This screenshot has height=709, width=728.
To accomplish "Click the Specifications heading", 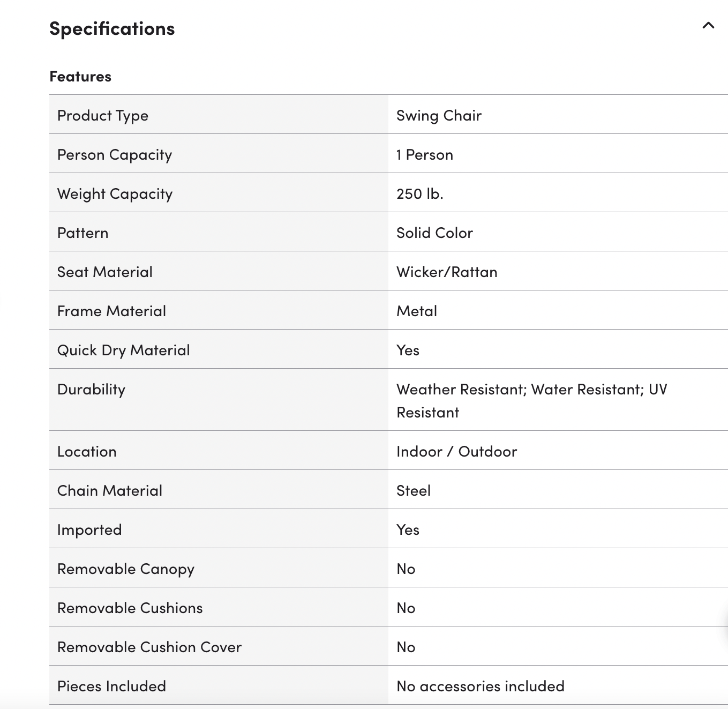I will point(112,28).
